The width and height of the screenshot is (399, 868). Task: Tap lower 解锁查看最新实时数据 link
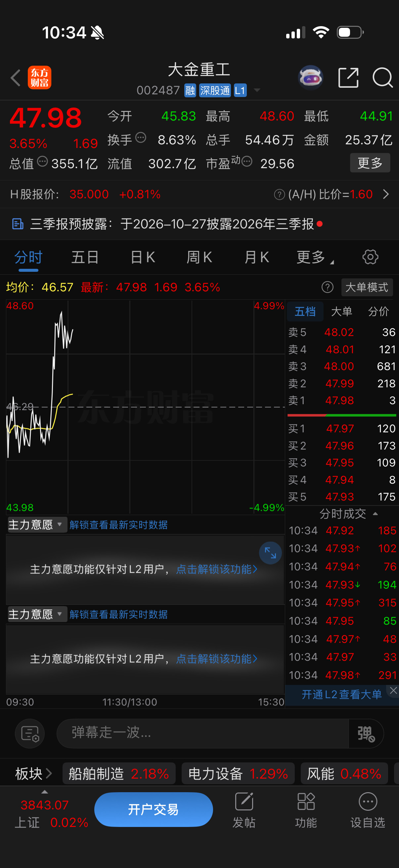pyautogui.click(x=118, y=615)
